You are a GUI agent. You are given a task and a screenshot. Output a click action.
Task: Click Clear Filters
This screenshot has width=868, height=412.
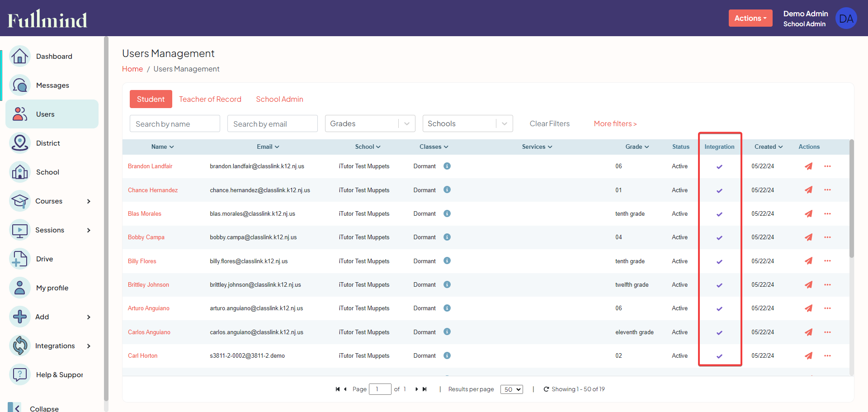pos(550,123)
